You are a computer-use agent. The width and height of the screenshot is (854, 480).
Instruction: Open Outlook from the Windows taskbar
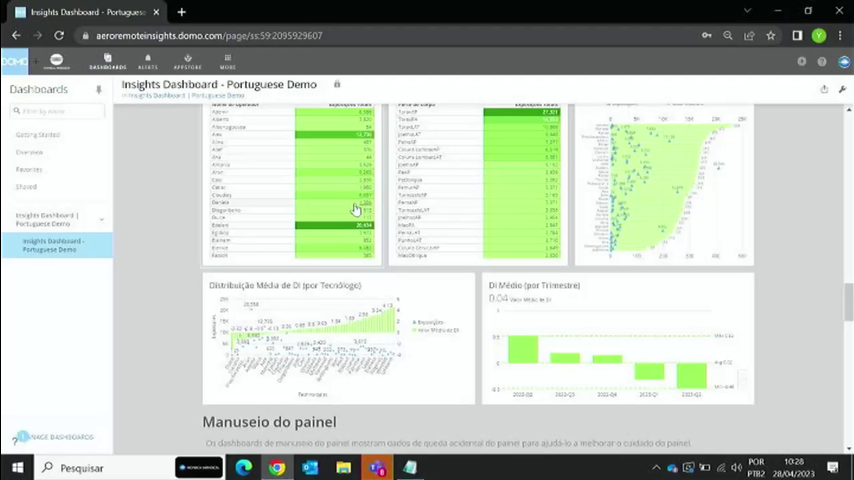[x=310, y=468]
